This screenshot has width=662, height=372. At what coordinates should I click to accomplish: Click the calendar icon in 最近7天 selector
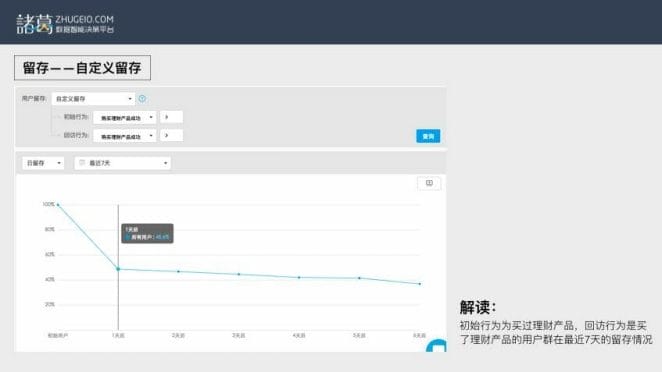click(x=82, y=163)
